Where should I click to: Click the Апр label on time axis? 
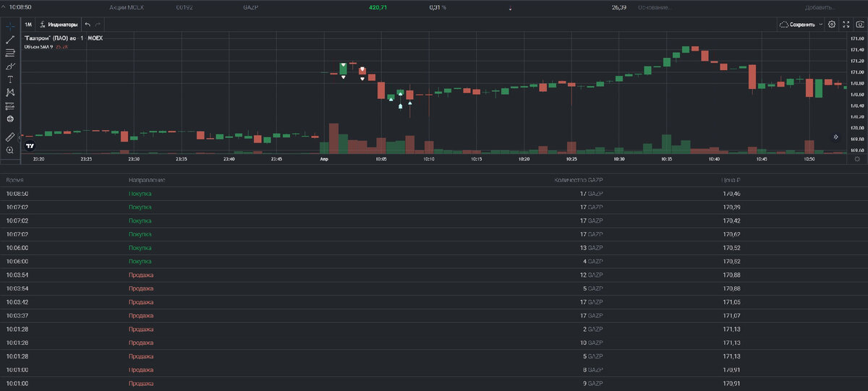[324, 159]
